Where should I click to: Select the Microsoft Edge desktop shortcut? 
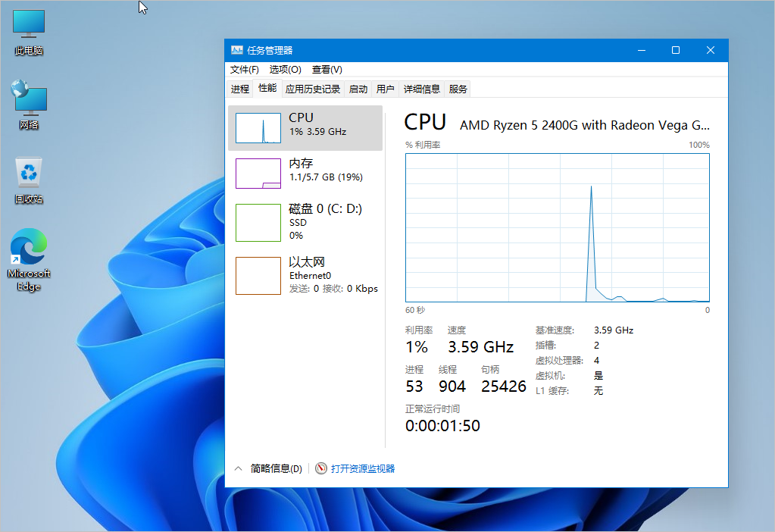[x=29, y=260]
